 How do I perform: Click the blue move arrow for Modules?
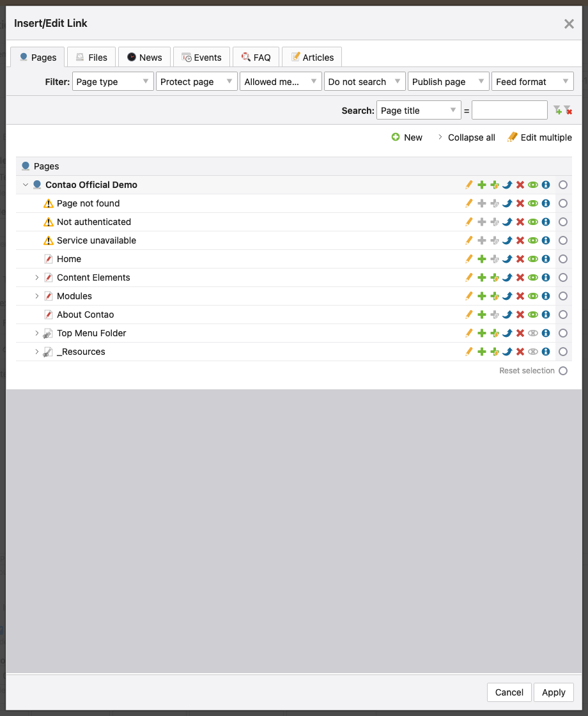coord(507,297)
